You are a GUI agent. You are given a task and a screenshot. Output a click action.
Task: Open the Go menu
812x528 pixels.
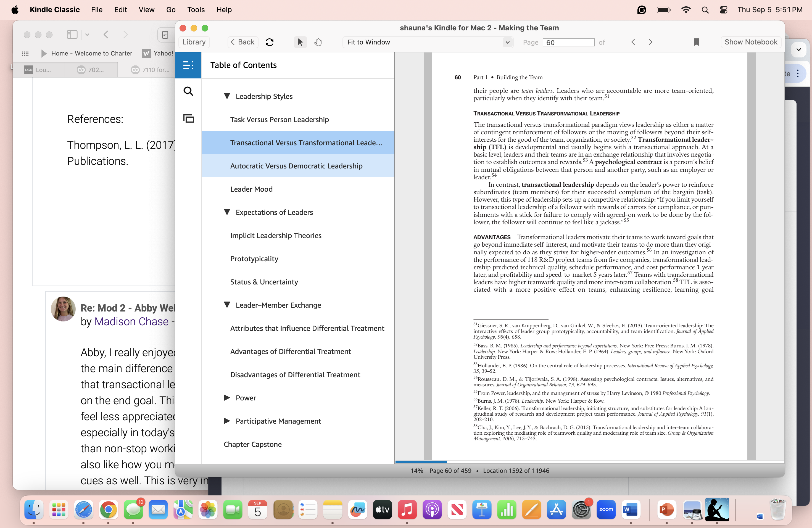171,10
